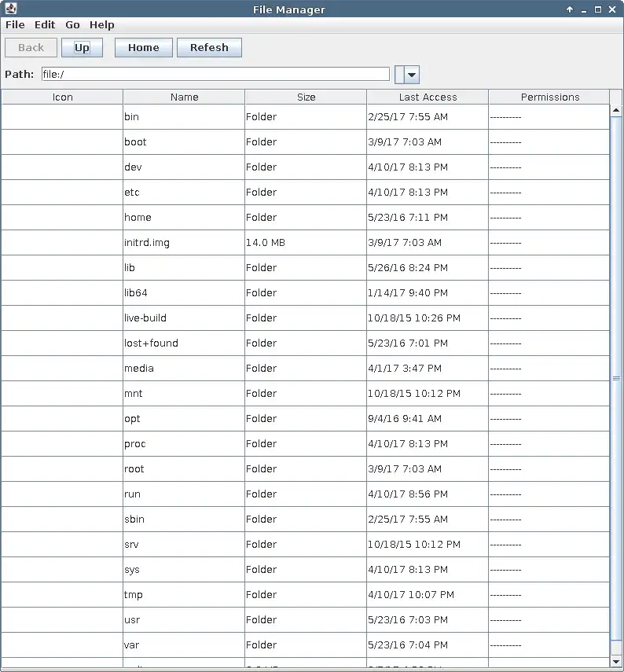Click the icon cell of the home row

(x=62, y=217)
